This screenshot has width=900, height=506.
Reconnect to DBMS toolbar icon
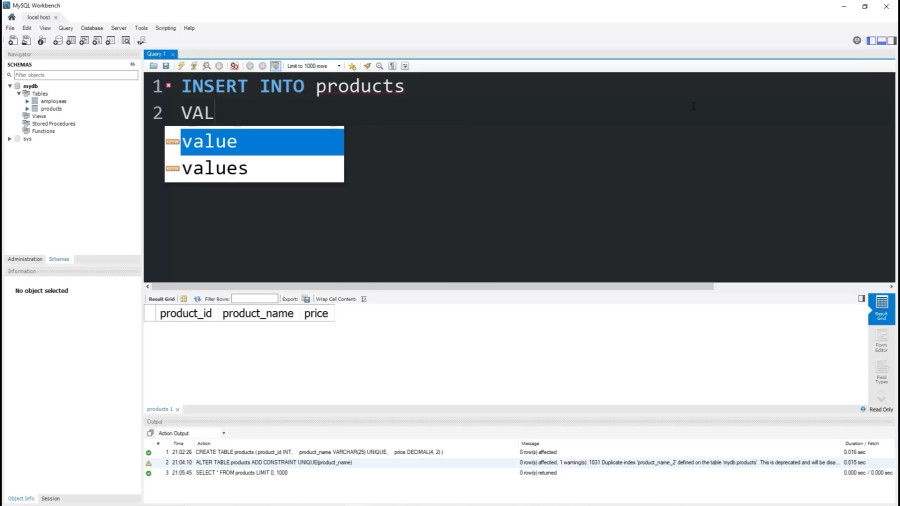click(141, 41)
